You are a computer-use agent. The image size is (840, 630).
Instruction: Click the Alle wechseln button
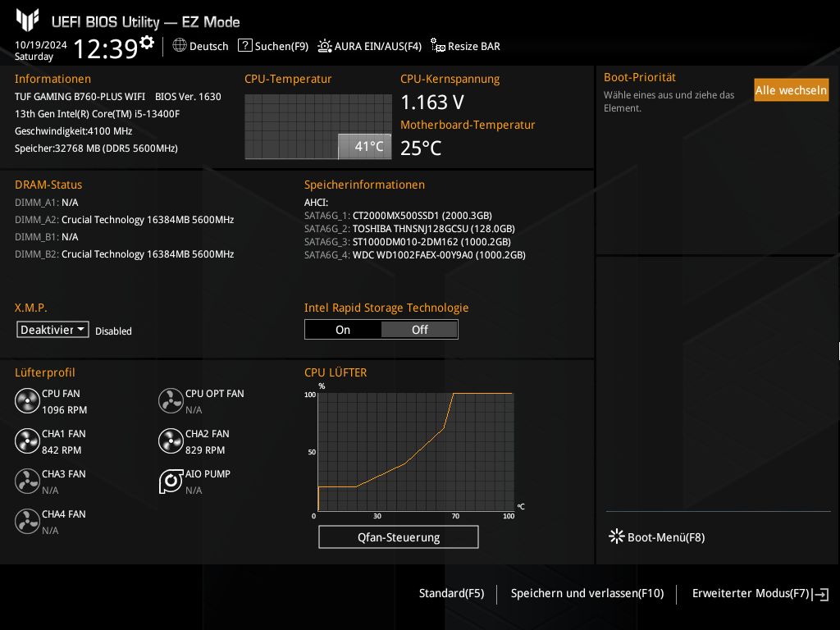click(x=792, y=90)
